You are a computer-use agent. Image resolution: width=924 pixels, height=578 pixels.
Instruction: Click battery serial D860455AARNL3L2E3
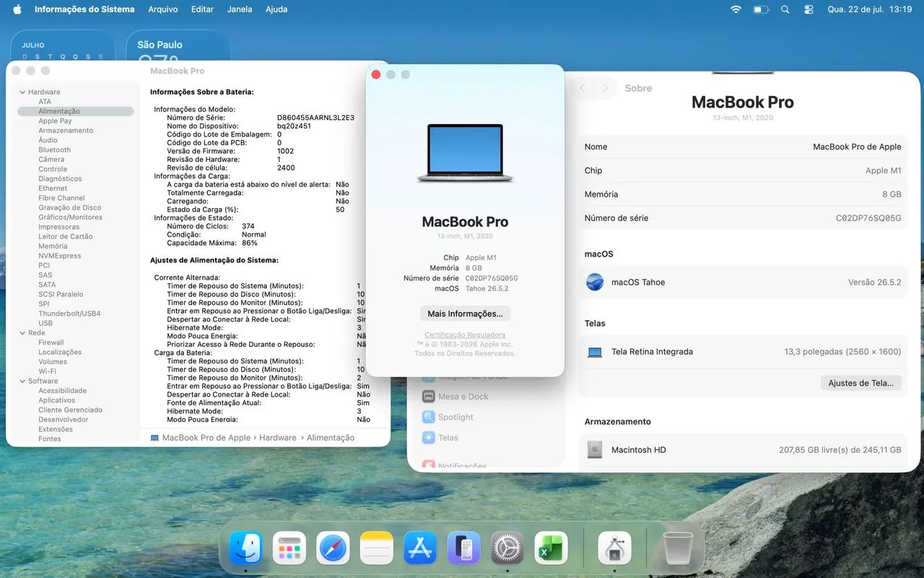(315, 118)
